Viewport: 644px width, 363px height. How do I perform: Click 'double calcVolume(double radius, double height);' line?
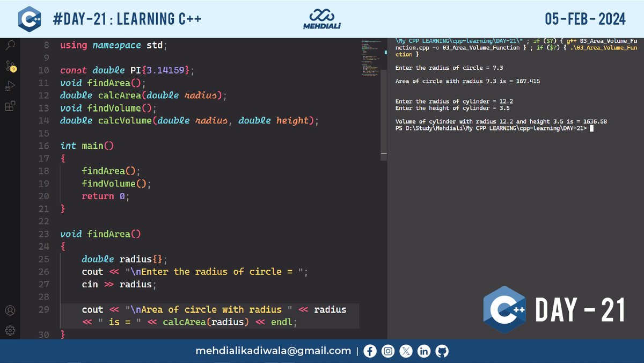coord(189,121)
